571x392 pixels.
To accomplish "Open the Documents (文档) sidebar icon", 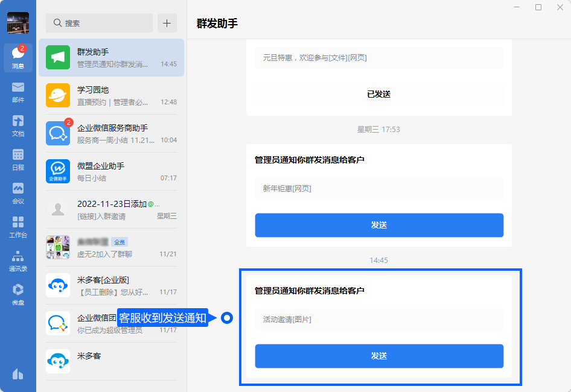I will point(18,126).
